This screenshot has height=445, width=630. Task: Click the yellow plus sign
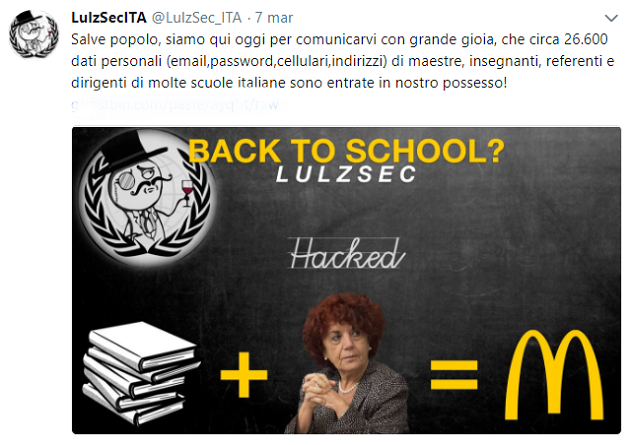coord(244,375)
